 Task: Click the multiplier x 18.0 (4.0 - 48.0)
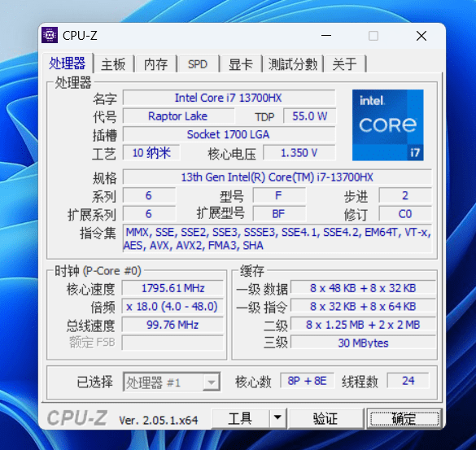coord(172,307)
